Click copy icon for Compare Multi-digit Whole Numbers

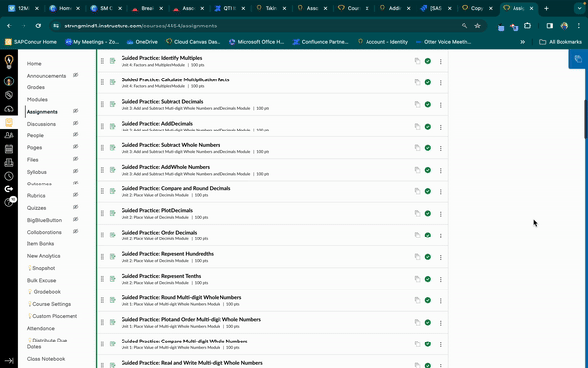point(417,344)
